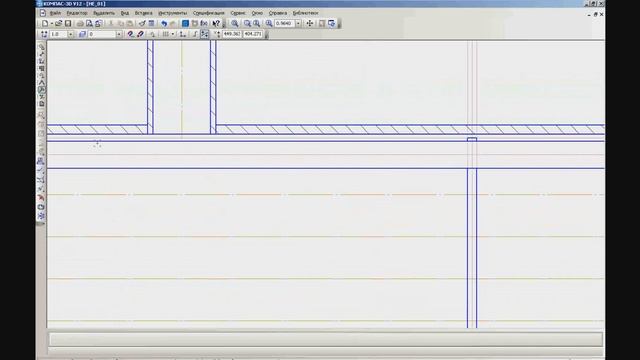Click the Cut icon in standard toolbar
640x360 pixels.
pyautogui.click(x=111, y=24)
